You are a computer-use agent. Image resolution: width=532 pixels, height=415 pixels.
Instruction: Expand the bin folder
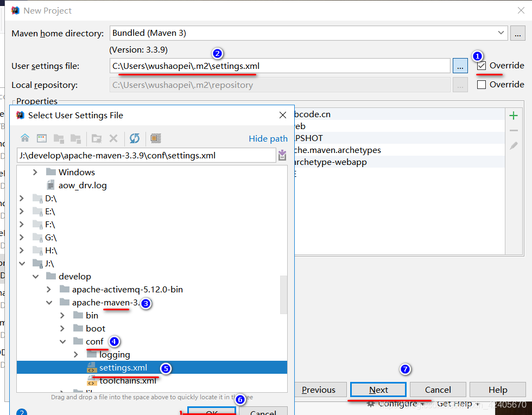[62, 315]
